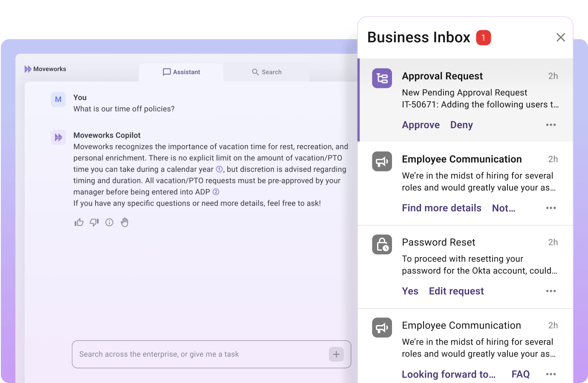
Task: Click the Approval Request purple icon
Action: point(382,78)
